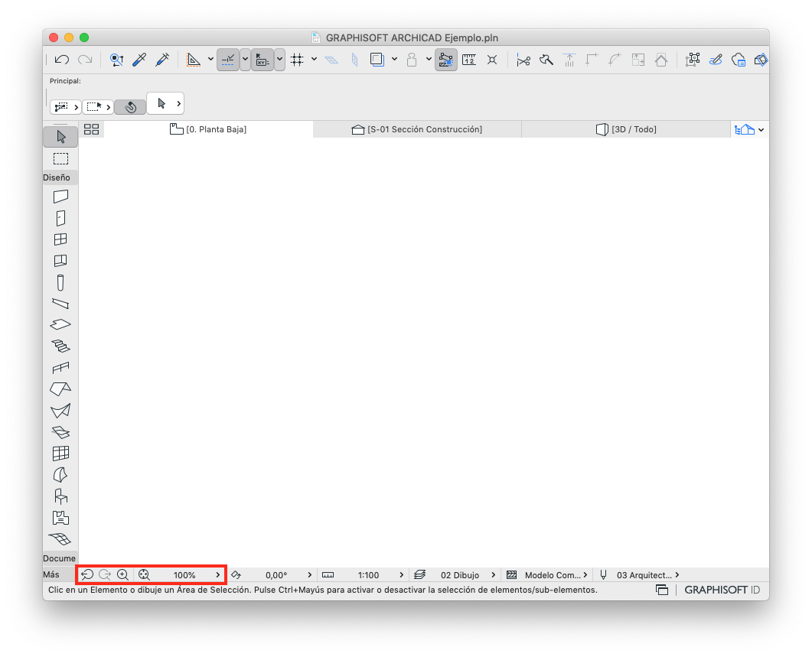Pick the Column tool
The height and width of the screenshot is (657, 812).
coord(60,283)
